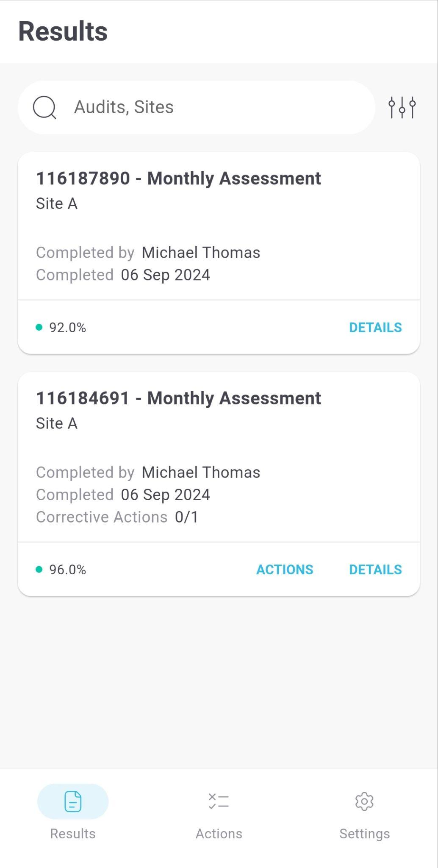Switch to the Actions tab label
The height and width of the screenshot is (868, 438).
point(219,834)
